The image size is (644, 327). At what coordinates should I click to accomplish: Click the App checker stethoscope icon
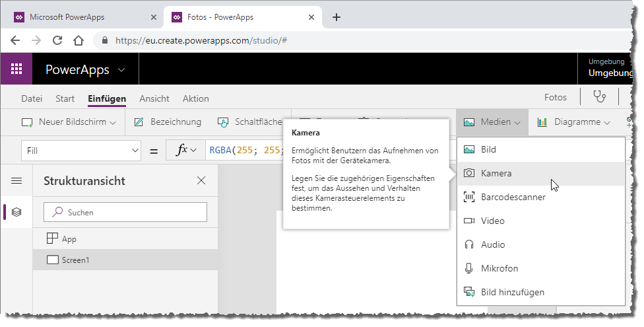pos(599,97)
